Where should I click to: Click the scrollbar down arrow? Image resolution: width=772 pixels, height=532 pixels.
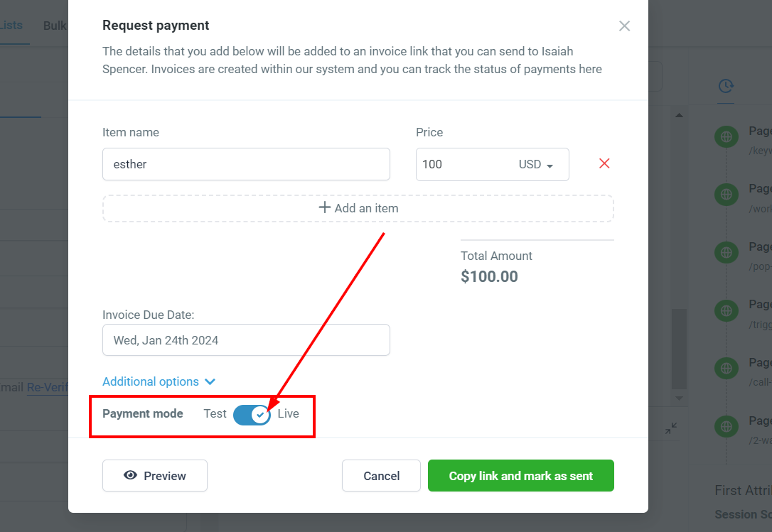(x=679, y=398)
